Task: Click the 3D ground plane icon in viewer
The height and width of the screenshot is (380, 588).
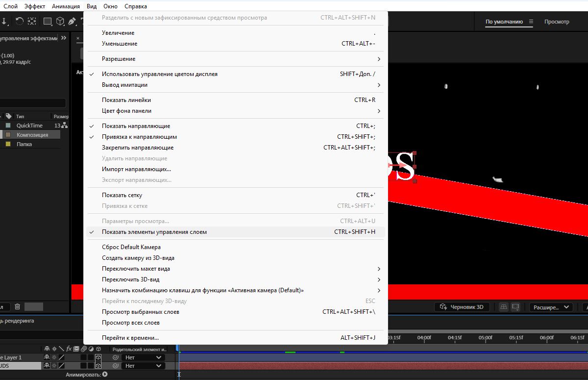Action: point(503,307)
